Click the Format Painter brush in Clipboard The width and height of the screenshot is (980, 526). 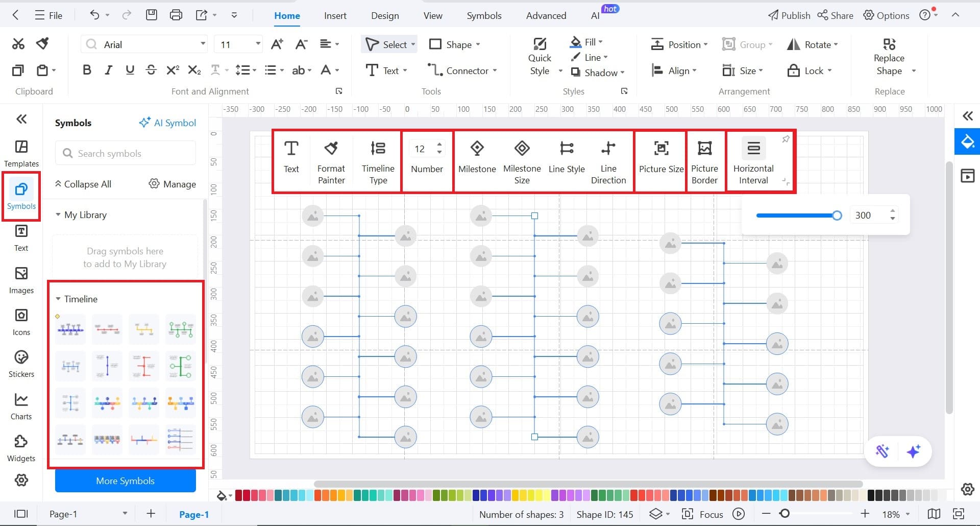click(x=43, y=44)
